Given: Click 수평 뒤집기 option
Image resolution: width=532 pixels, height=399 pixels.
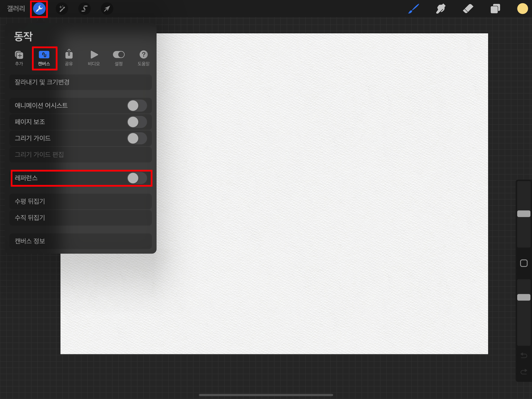Looking at the screenshot, I should [x=81, y=201].
